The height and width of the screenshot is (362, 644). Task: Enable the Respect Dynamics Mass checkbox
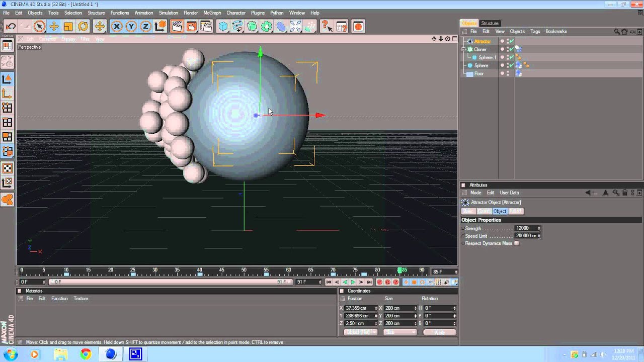point(516,243)
